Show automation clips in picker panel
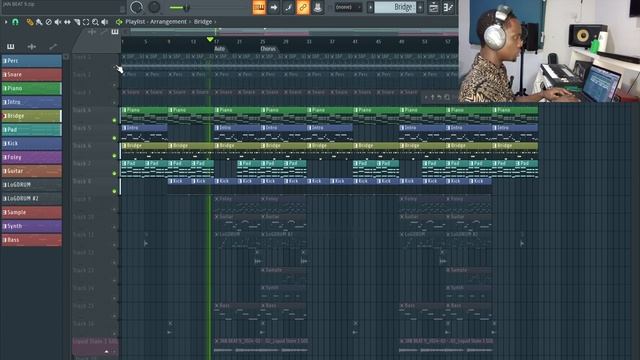 (53, 47)
